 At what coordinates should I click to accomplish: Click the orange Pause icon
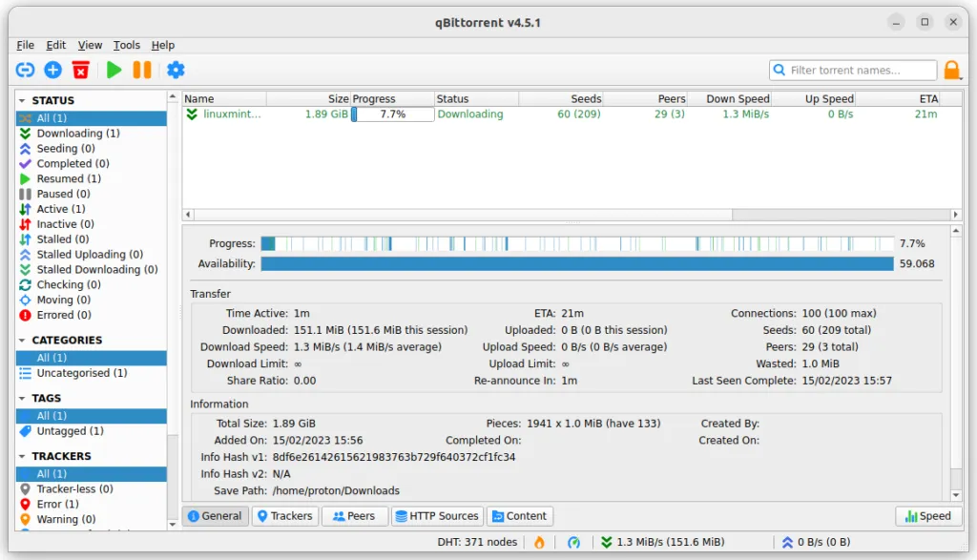(142, 70)
